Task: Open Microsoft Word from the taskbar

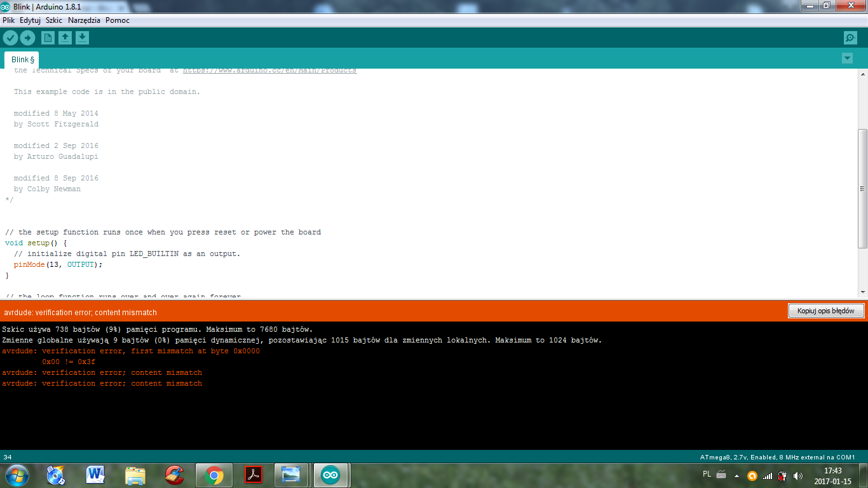Action: pos(95,475)
